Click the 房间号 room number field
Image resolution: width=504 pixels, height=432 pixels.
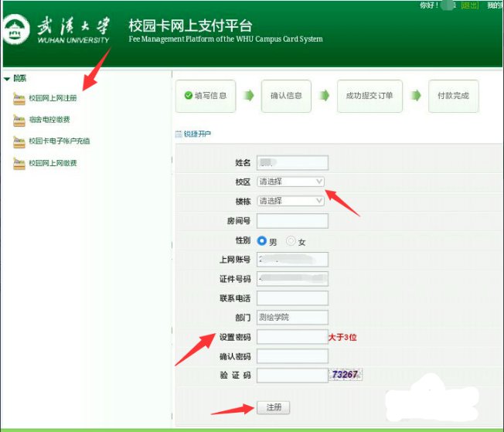[292, 221]
